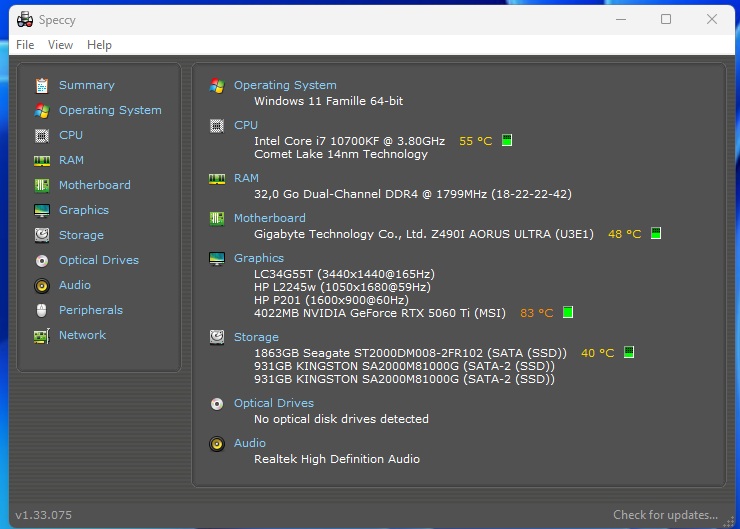740x529 pixels.
Task: Click the 32,0 Go Dual-Channel DDR4 entry
Action: (412, 194)
